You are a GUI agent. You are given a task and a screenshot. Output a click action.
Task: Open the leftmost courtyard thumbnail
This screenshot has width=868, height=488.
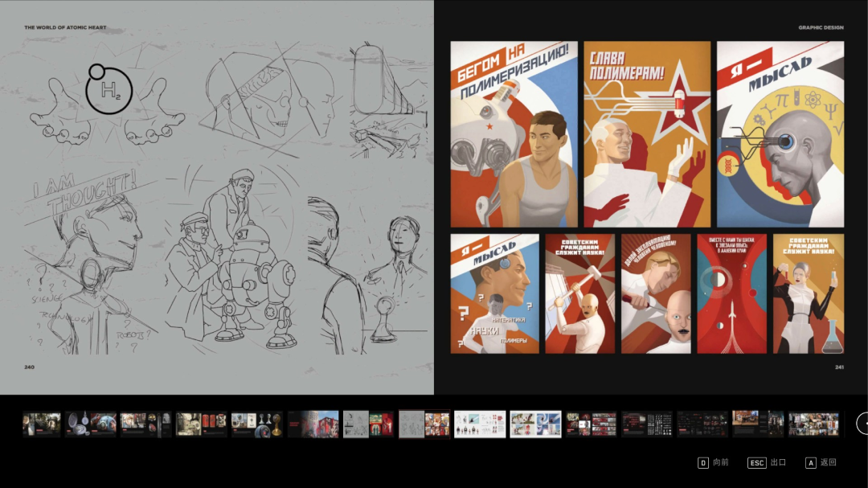[42, 424]
